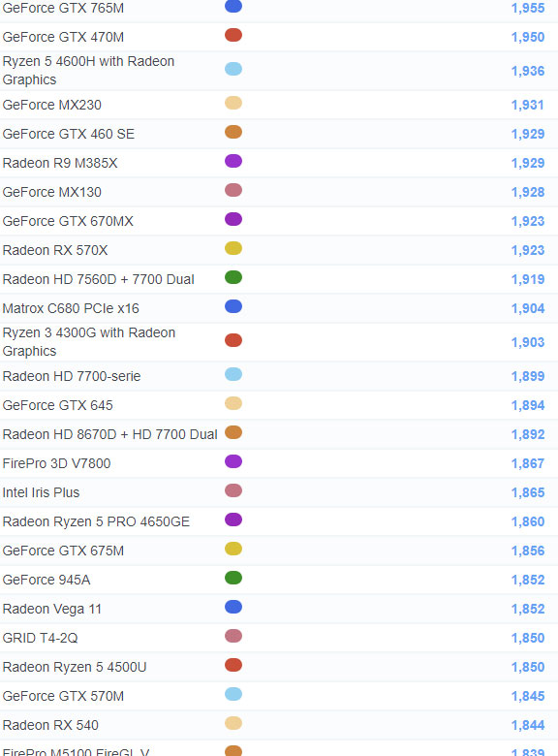The width and height of the screenshot is (558, 756).
Task: Click score 1,865 for Intel Iris Plus
Action: [x=528, y=492]
